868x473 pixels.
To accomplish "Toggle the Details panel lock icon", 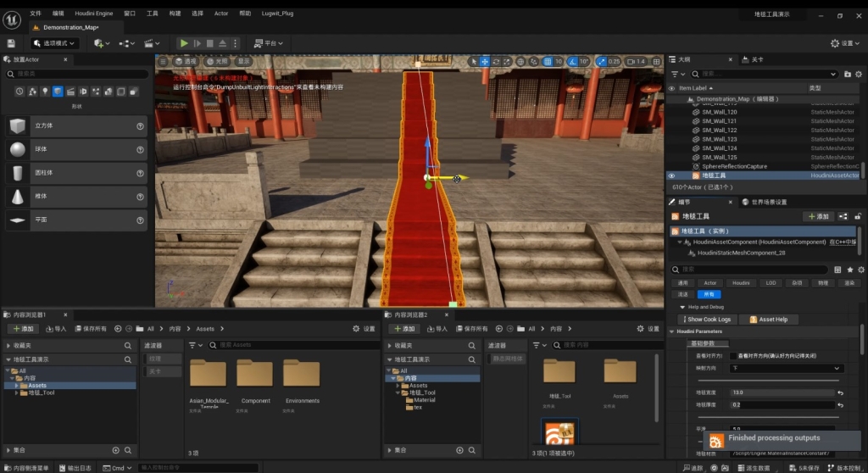I will point(858,216).
